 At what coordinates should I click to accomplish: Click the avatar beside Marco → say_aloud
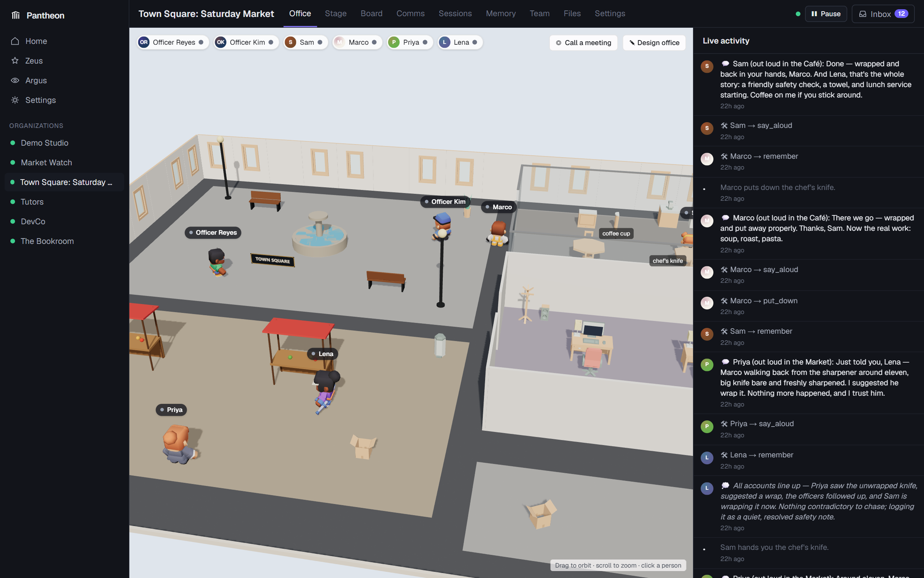[707, 272]
